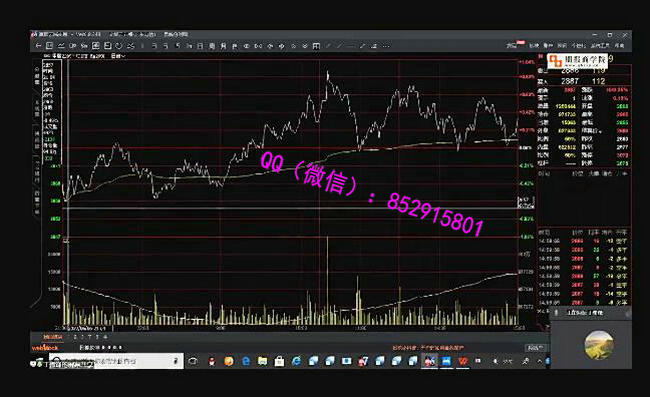Open the Edge browser in the taskbar
The image size is (650, 397).
pyautogui.click(x=246, y=361)
